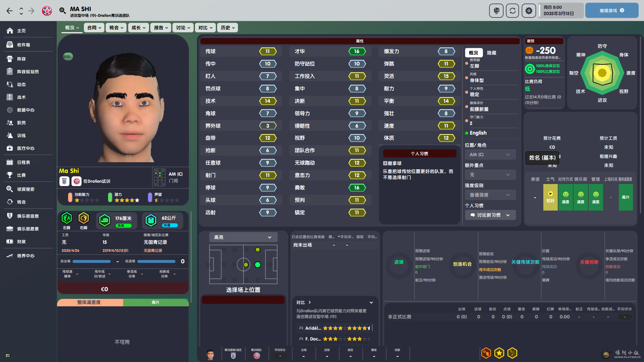Click 讨论新习惯 discuss new trait button

(x=490, y=215)
